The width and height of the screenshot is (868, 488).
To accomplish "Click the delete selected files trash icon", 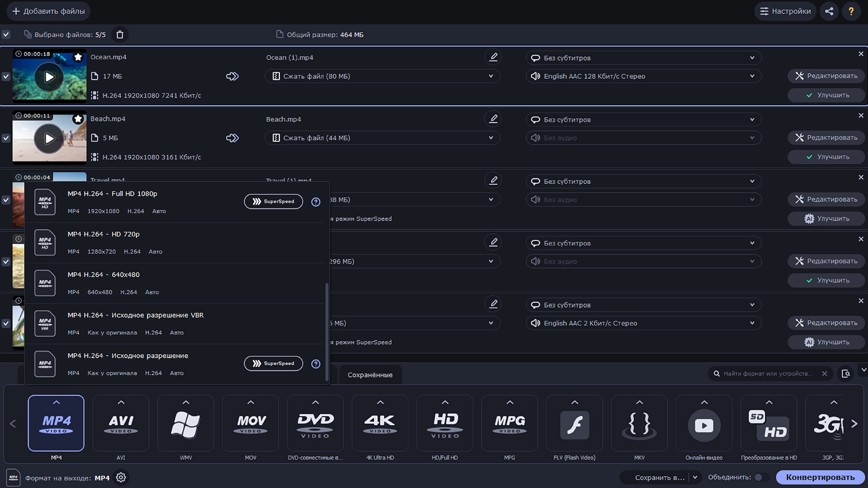I will click(120, 35).
